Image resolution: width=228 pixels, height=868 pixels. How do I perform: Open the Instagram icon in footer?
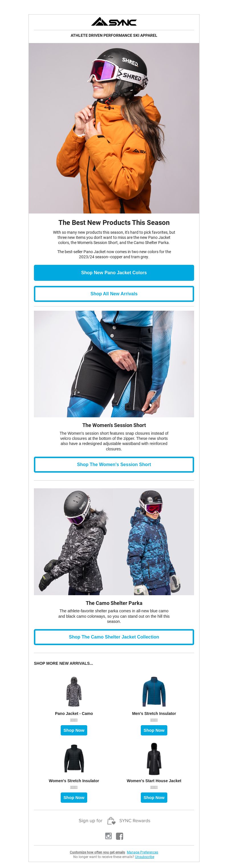pos(109,836)
